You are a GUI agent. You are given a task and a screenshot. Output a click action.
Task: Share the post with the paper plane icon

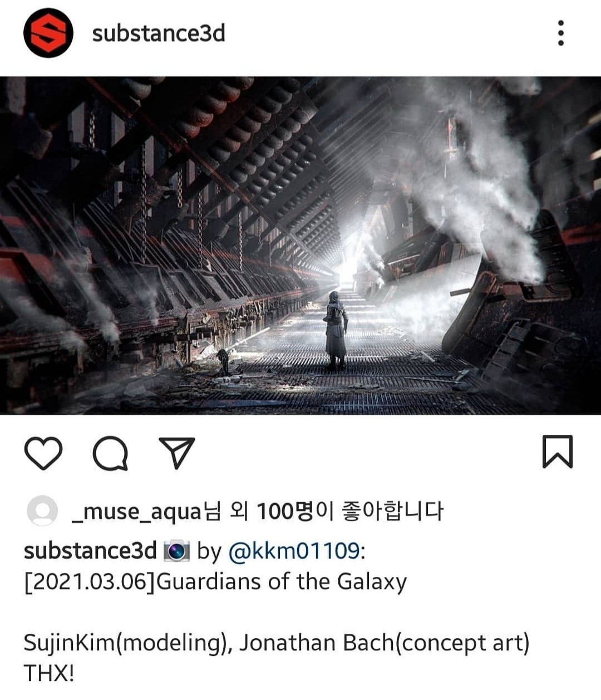178,452
